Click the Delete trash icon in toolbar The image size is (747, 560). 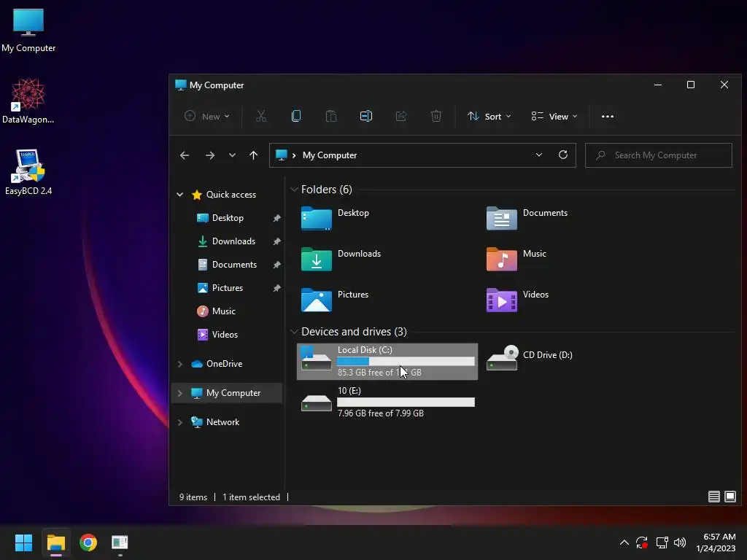coord(436,116)
